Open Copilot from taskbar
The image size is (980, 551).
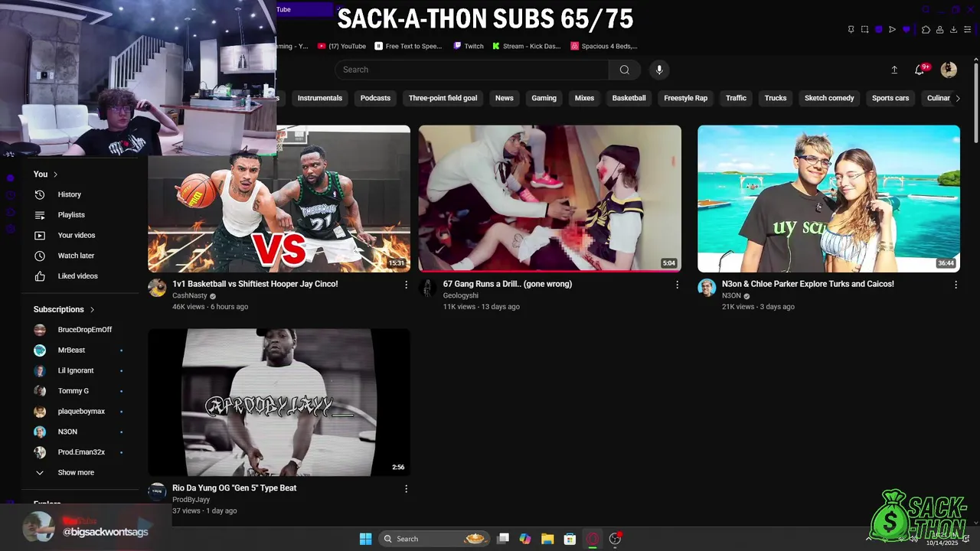click(x=525, y=539)
